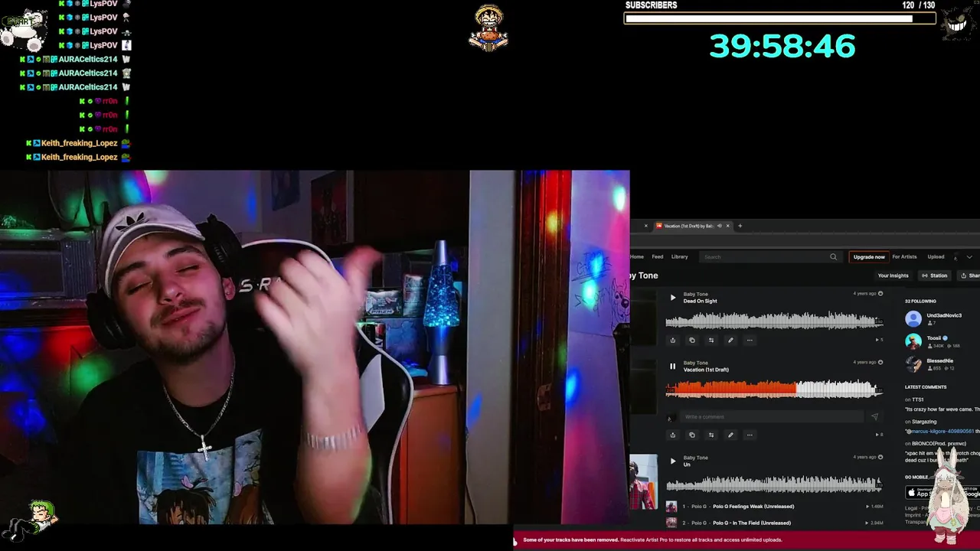Copy link icon under Vacation (1st Draft)

click(x=692, y=435)
